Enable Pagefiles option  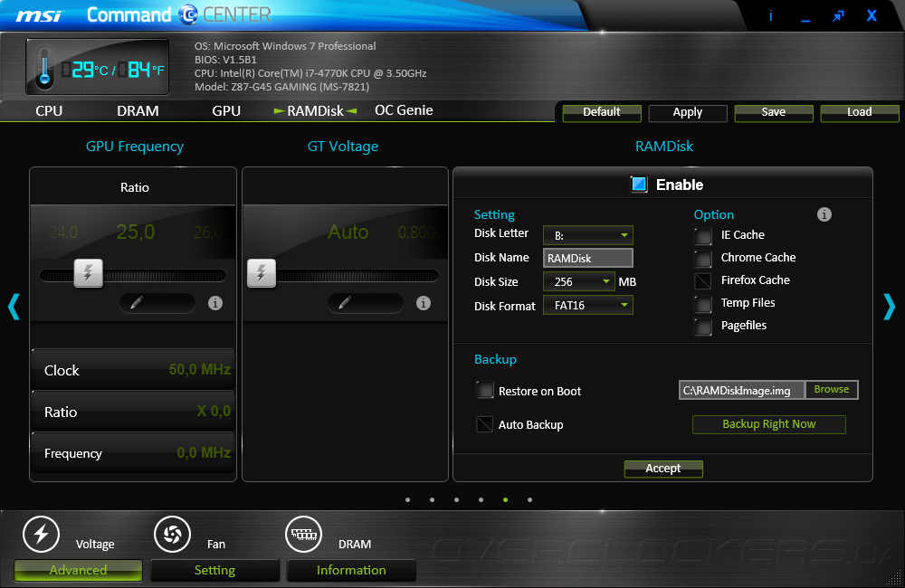(703, 326)
